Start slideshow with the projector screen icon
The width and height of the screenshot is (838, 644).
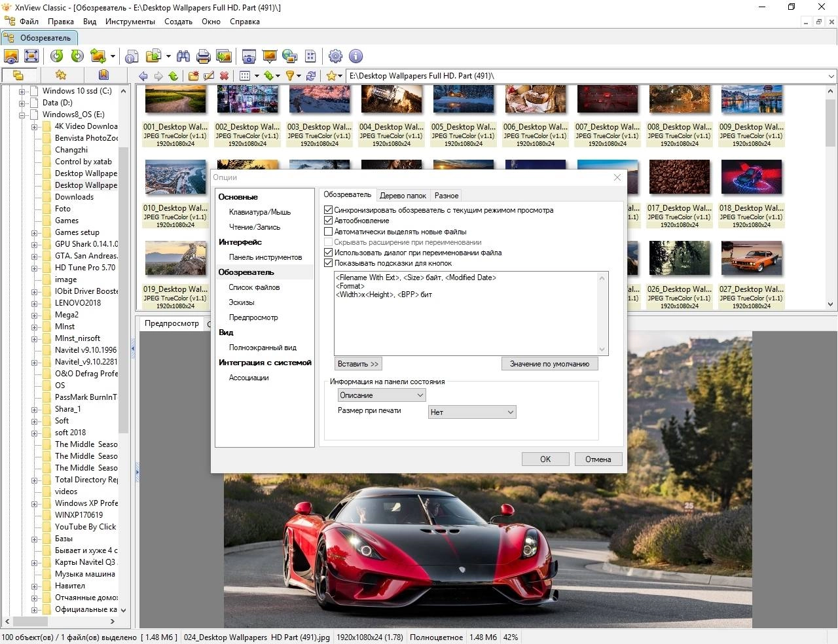pyautogui.click(x=269, y=56)
